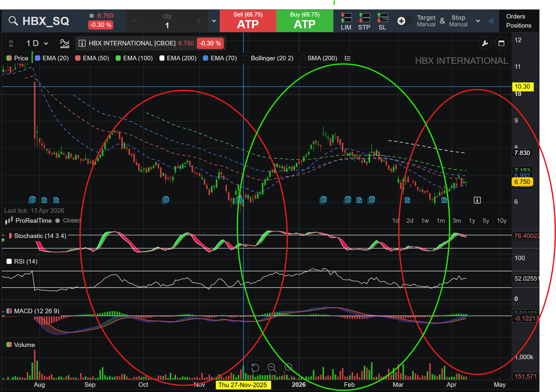Open the Stochastic (14 3 4) indicator label
Viewport: 556px width, 392px height.
pyautogui.click(x=36, y=236)
